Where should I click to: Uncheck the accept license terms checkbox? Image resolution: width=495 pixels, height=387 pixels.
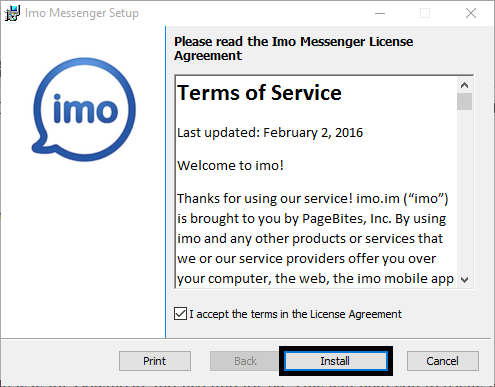(180, 314)
